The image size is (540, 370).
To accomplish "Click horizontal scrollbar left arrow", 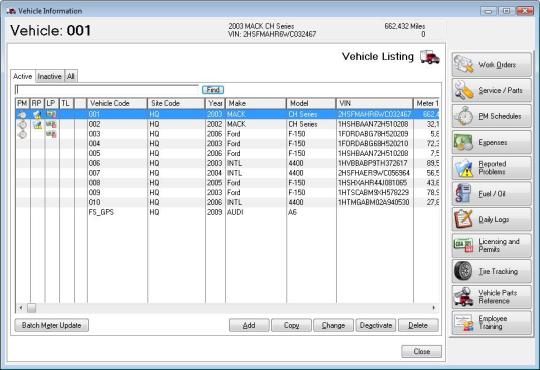I will (x=21, y=308).
